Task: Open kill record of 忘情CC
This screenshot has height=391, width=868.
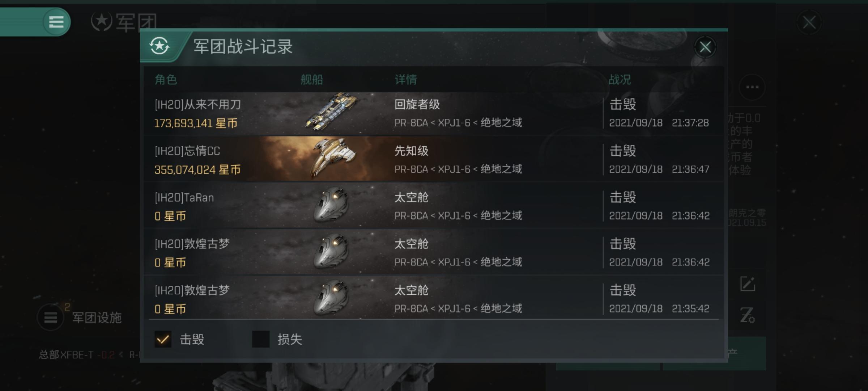Action: point(434,159)
